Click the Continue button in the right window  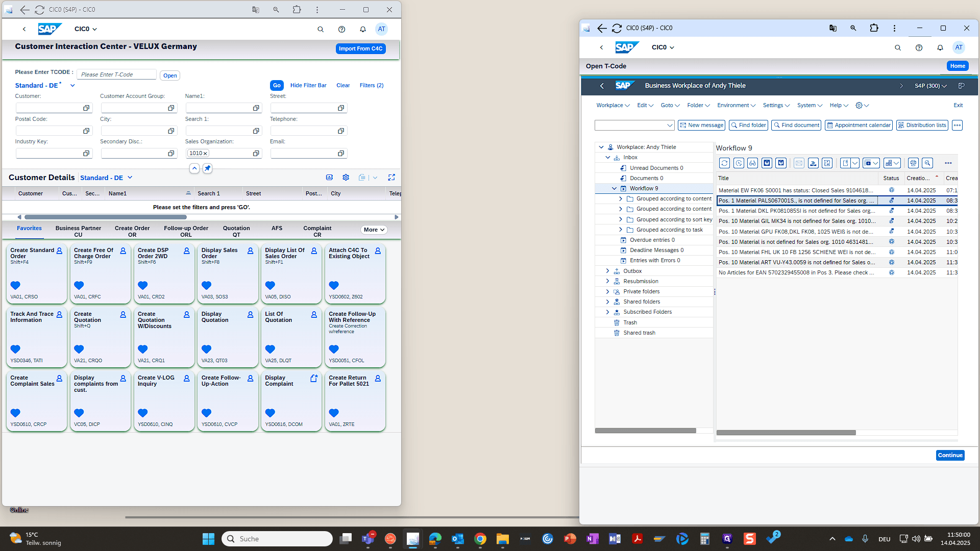[950, 456]
